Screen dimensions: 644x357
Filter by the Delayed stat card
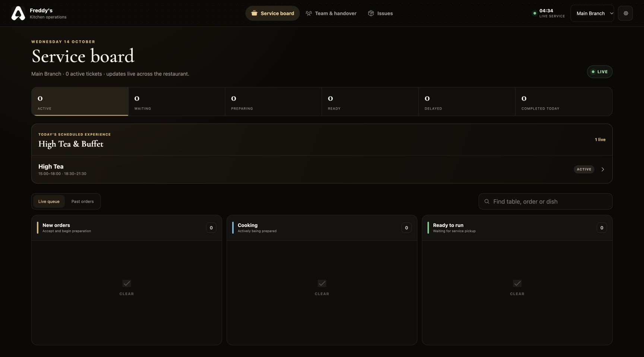pyautogui.click(x=467, y=102)
